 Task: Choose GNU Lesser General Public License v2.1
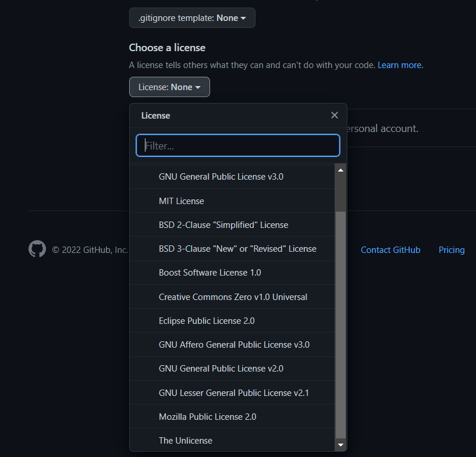pos(234,392)
